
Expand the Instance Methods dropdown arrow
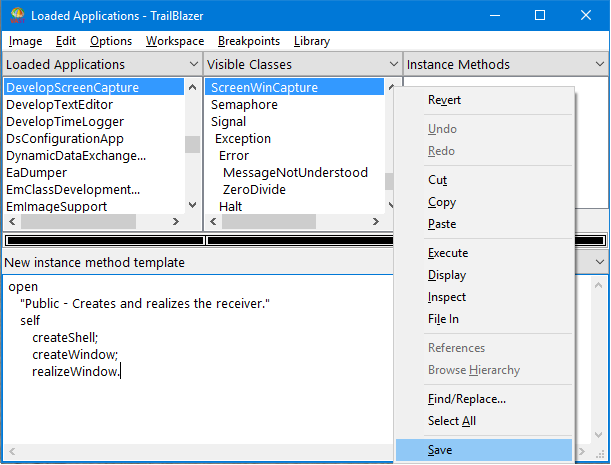(598, 64)
